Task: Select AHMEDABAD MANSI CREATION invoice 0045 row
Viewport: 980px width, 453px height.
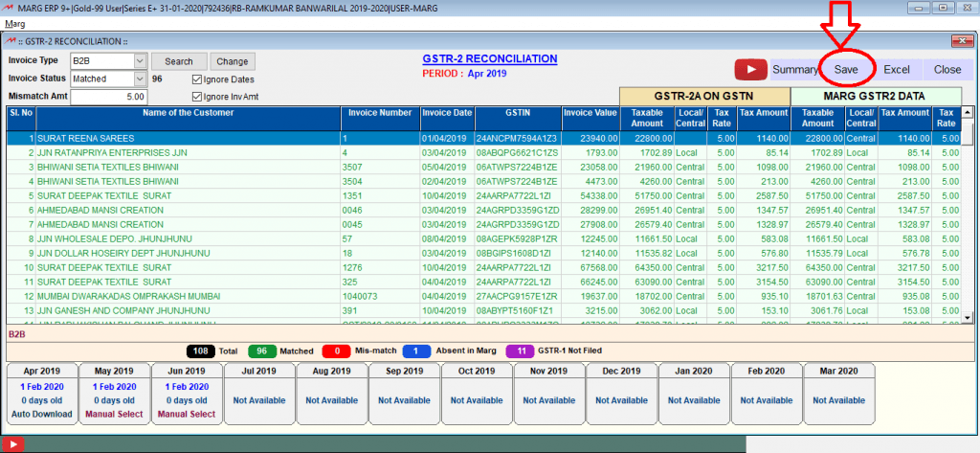Action: (x=483, y=225)
